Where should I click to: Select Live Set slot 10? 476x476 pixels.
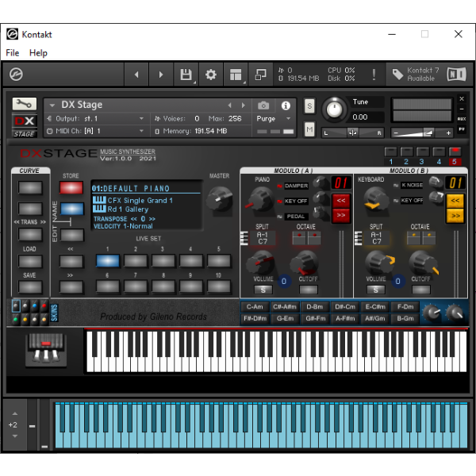click(x=219, y=286)
